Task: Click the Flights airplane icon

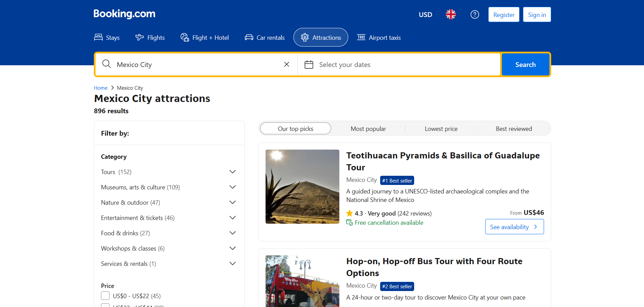Action: pos(139,37)
